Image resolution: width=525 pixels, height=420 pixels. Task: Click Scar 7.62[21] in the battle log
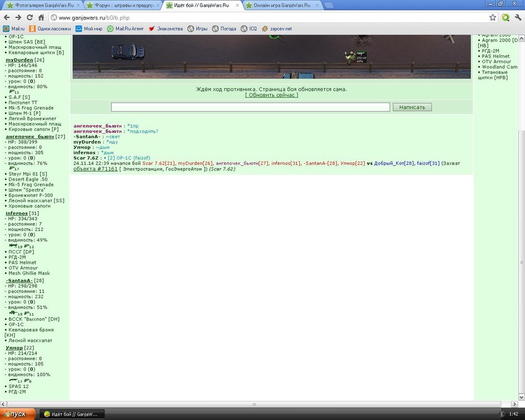[159, 164]
